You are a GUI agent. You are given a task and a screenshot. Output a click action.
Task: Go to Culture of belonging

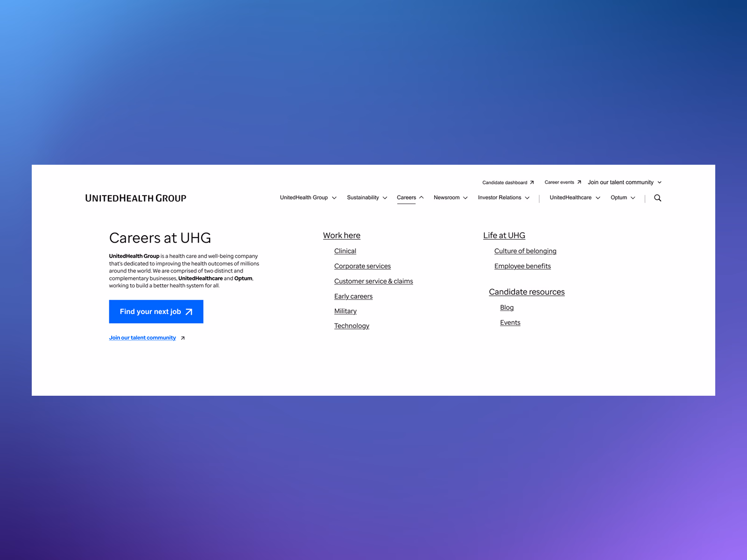pyautogui.click(x=525, y=251)
